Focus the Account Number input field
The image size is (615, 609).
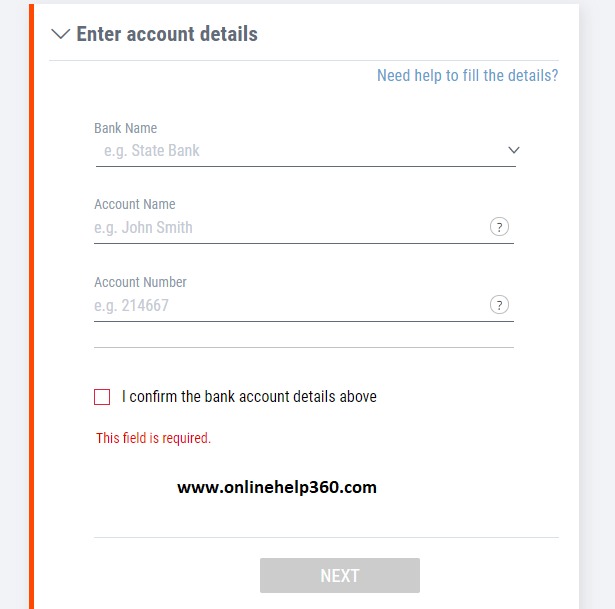(290, 305)
